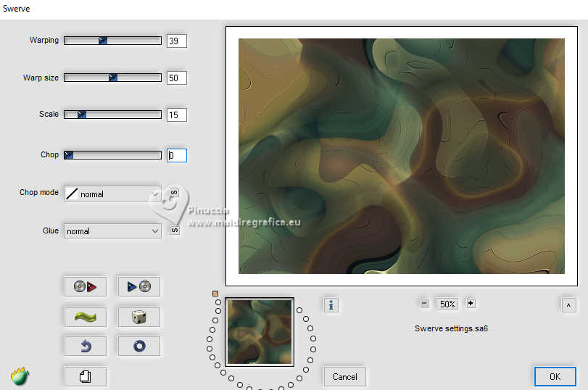This screenshot has height=390, width=588.
Task: Click the Warping slider track
Action: pos(112,41)
